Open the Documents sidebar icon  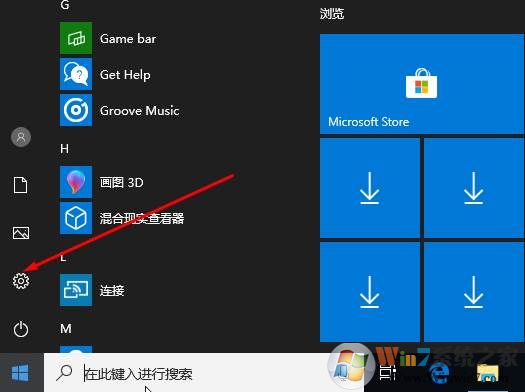tap(20, 185)
